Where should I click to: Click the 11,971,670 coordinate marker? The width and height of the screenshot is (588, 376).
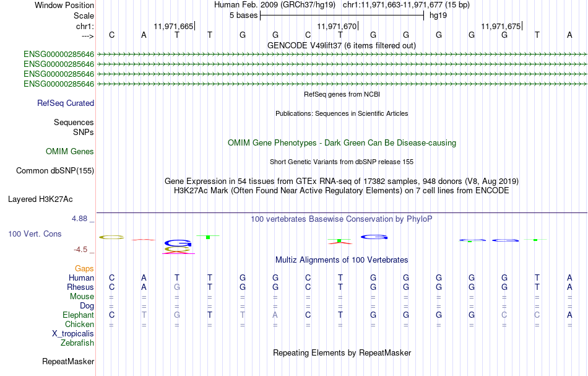pos(337,26)
